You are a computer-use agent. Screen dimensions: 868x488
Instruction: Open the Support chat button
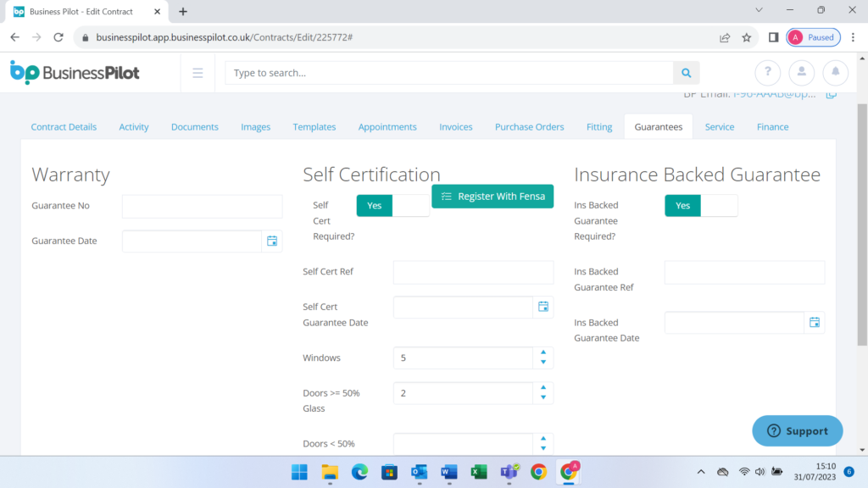pyautogui.click(x=798, y=431)
